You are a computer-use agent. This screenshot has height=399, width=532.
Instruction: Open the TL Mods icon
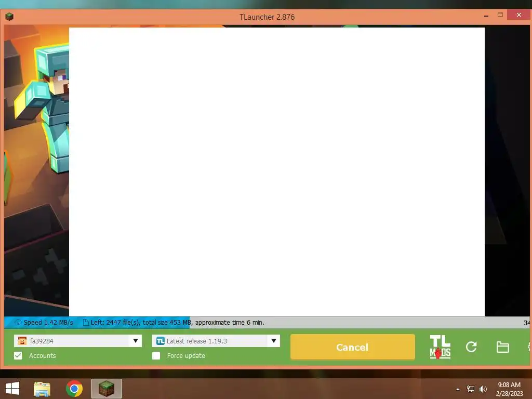(x=440, y=347)
